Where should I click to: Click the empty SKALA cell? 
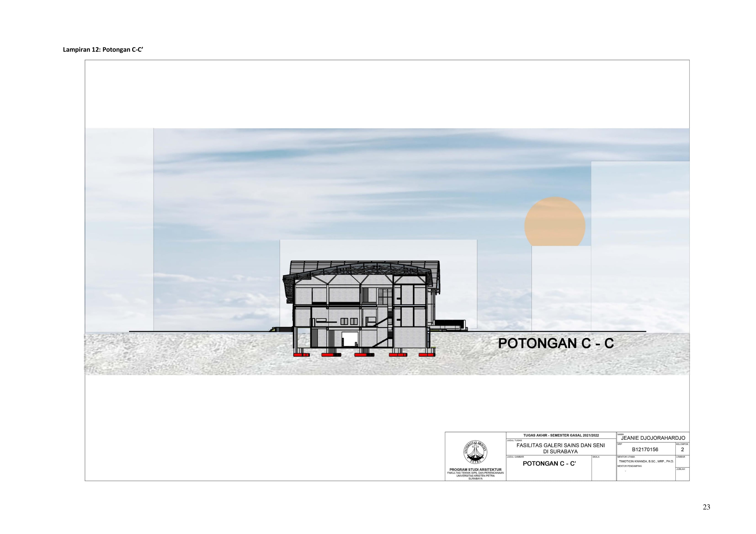(604, 468)
